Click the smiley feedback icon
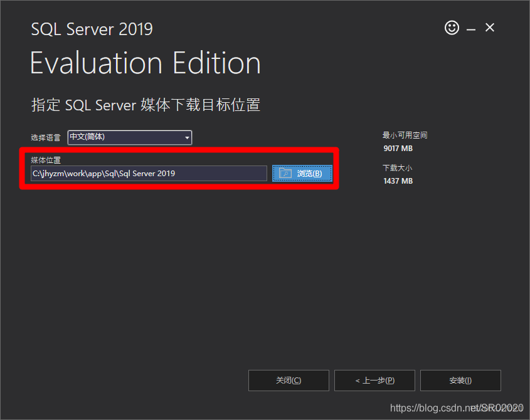Viewport: 530px width, 420px height. [452, 28]
